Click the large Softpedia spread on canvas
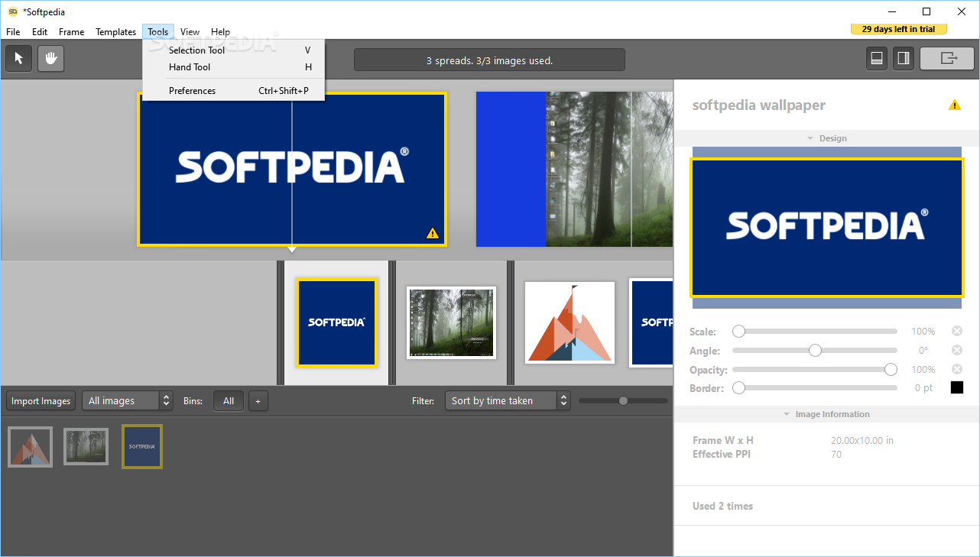The width and height of the screenshot is (980, 557). (x=292, y=170)
